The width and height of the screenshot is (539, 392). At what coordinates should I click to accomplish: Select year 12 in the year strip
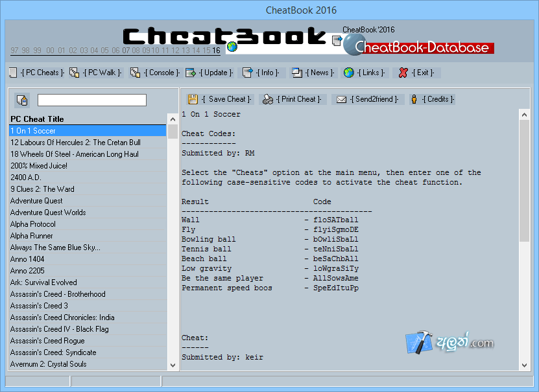[x=175, y=51]
